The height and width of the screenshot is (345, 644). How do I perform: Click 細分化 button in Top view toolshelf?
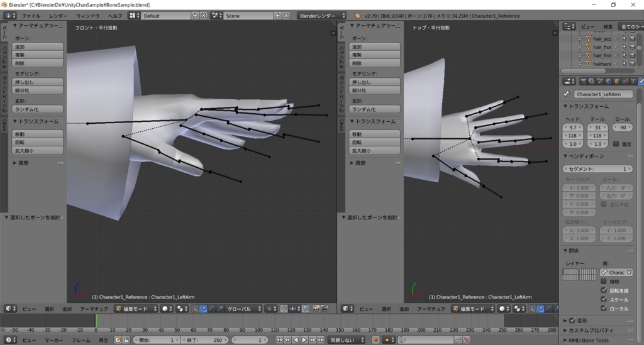tap(375, 90)
